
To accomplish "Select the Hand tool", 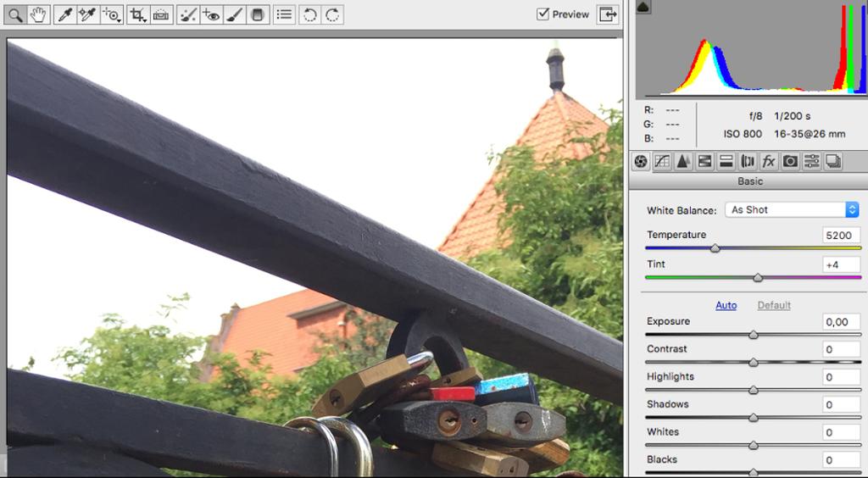I will [x=38, y=15].
